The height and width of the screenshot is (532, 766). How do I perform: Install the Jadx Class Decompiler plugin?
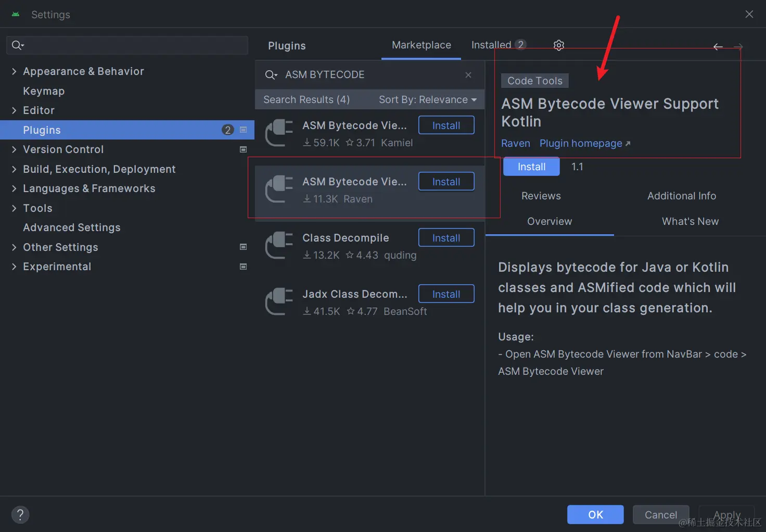pos(446,294)
